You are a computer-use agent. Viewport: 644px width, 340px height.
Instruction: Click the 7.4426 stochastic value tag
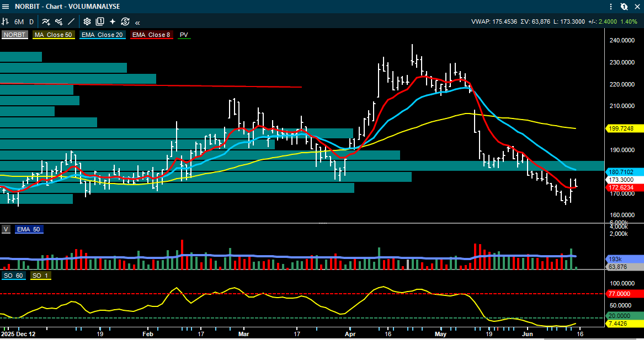(624, 323)
